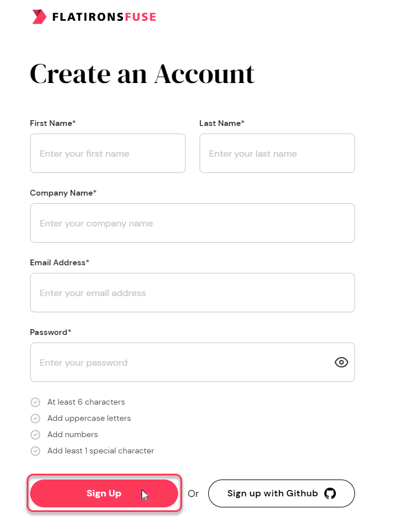Viewport: 420px width, 519px height.
Task: Select the email address text box
Action: click(x=192, y=293)
